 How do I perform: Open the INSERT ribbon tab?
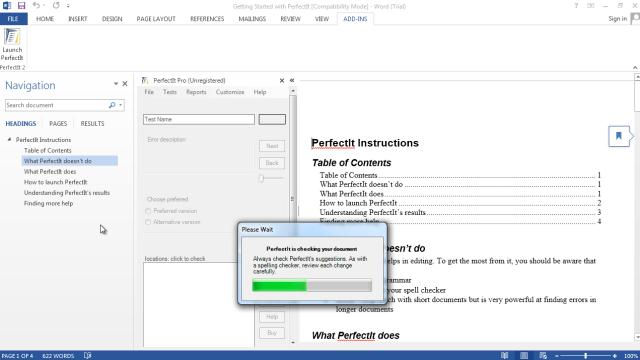78,19
